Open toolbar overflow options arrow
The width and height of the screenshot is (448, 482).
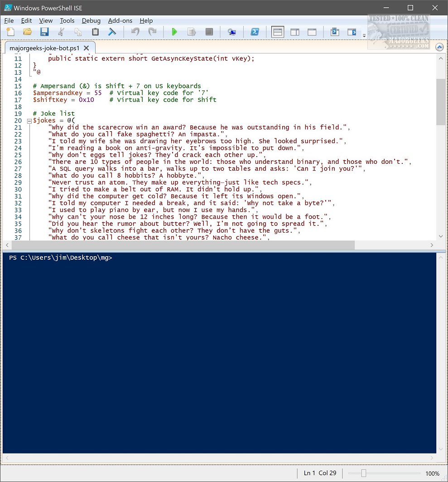coord(364,35)
